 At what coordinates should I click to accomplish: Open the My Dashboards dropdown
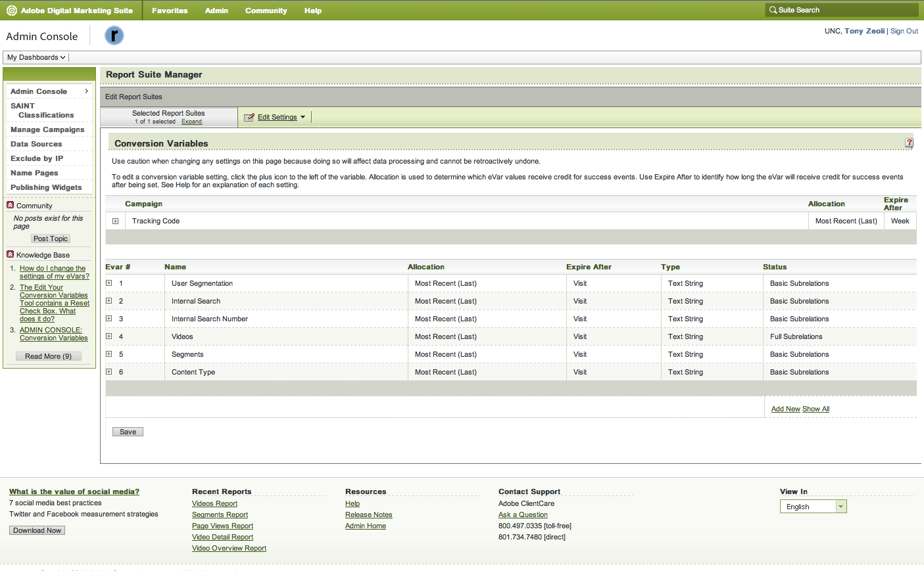tap(36, 57)
